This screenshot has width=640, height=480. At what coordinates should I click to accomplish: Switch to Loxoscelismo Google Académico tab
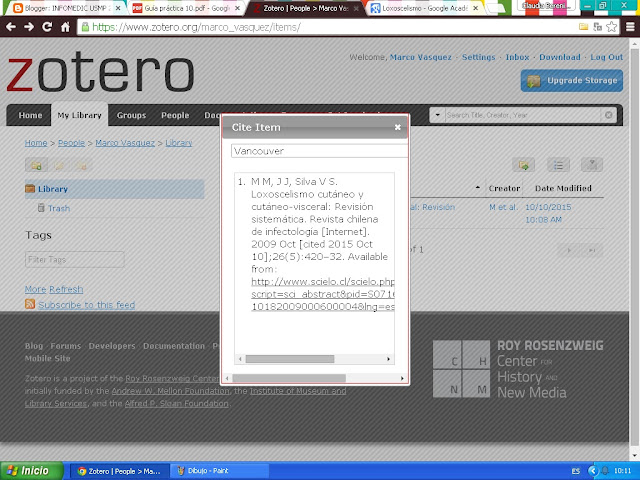pyautogui.click(x=424, y=8)
